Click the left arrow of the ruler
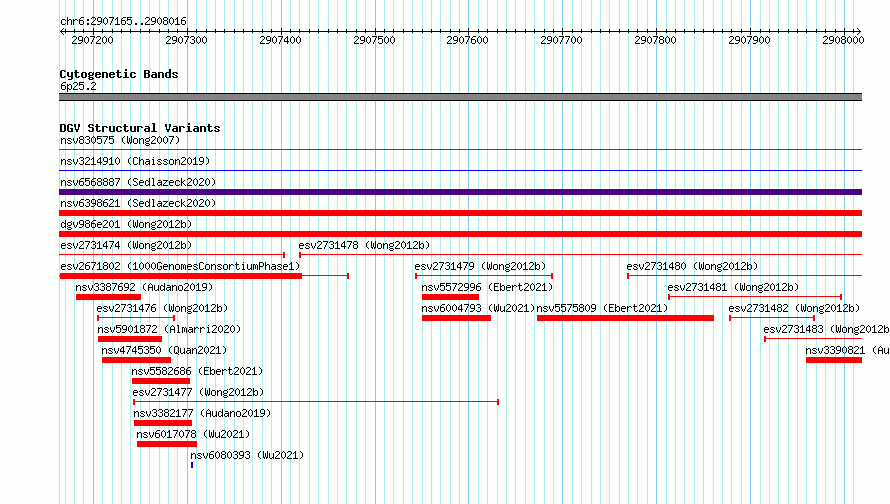The image size is (890, 504). pyautogui.click(x=62, y=32)
